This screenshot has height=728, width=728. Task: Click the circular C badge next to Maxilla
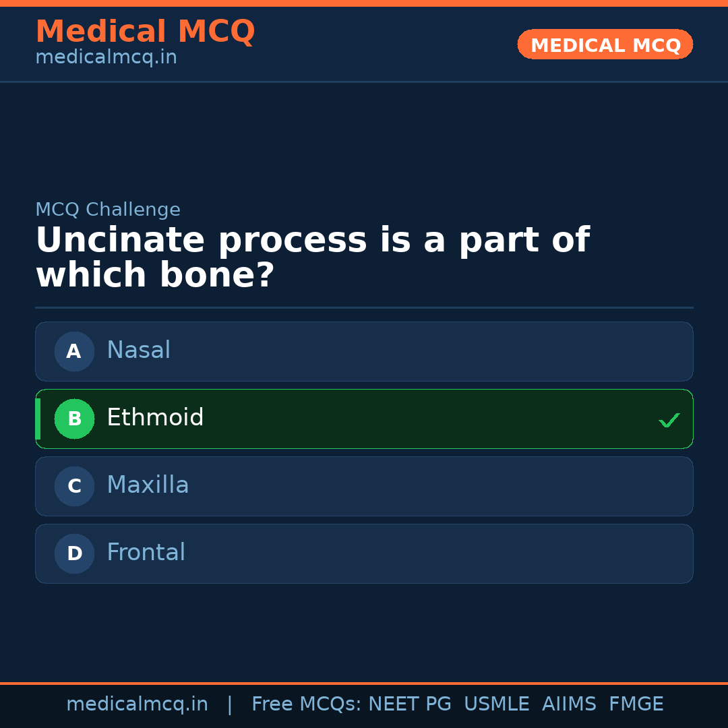click(74, 486)
